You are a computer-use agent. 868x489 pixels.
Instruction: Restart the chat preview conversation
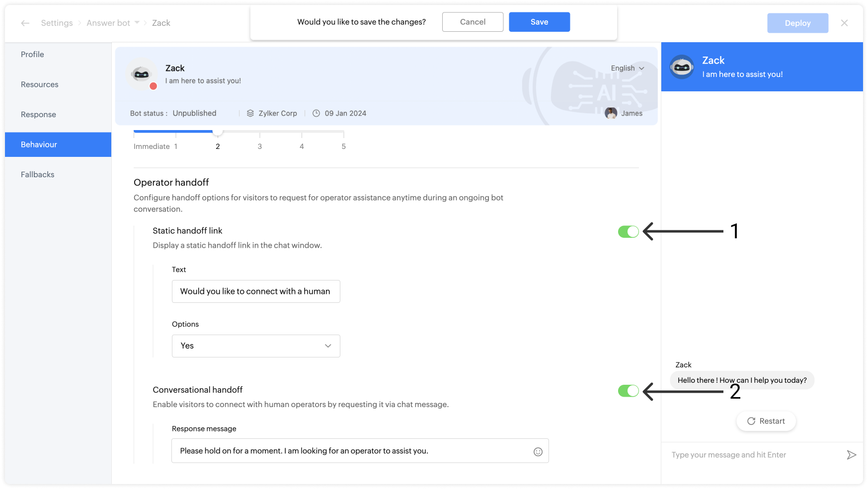pos(766,421)
